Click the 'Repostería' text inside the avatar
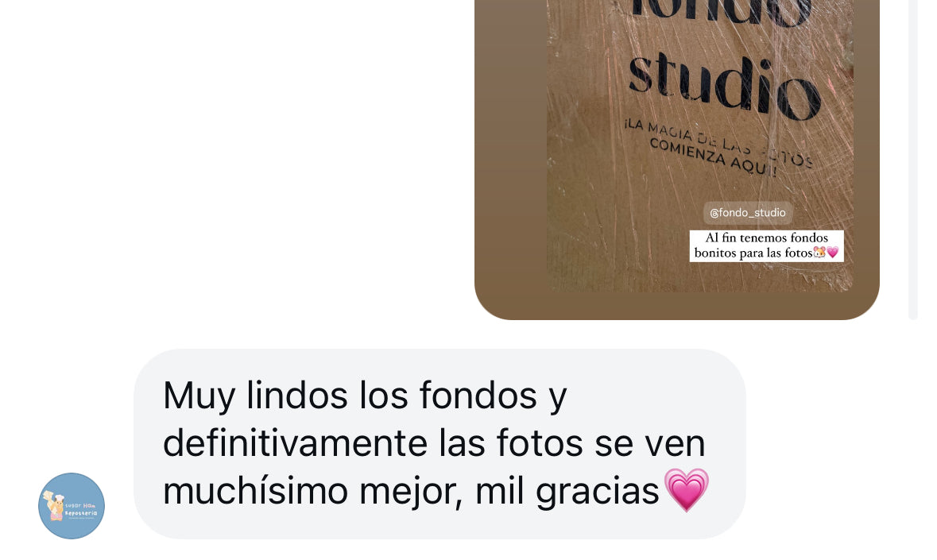937x560 pixels. pos(81,513)
